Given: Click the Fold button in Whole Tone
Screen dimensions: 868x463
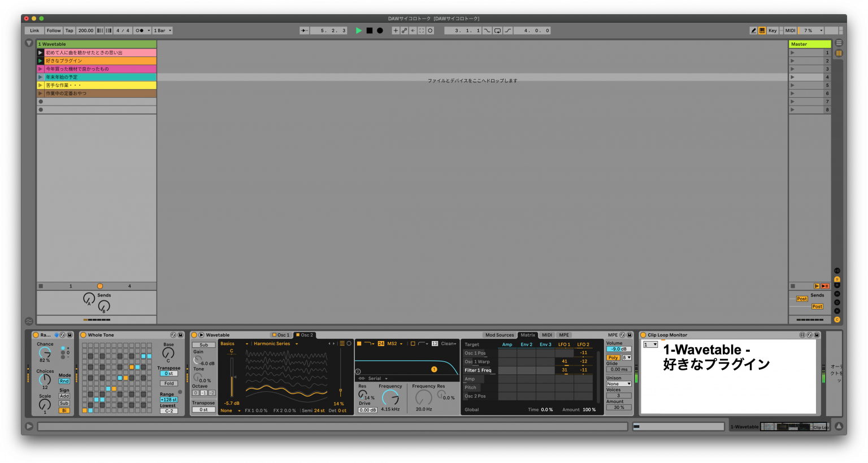Looking at the screenshot, I should (169, 383).
